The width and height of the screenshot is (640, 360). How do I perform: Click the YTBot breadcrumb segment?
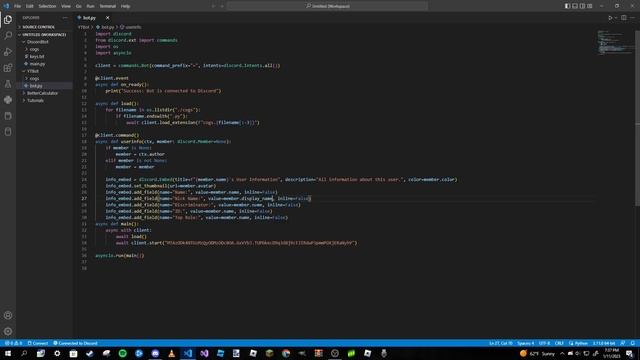(x=83, y=27)
